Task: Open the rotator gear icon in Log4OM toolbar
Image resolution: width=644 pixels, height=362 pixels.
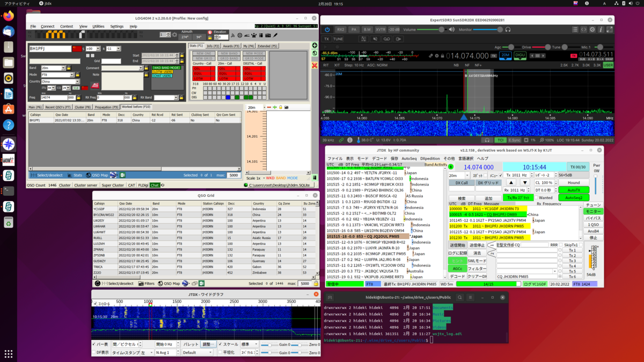Action: click(x=174, y=35)
